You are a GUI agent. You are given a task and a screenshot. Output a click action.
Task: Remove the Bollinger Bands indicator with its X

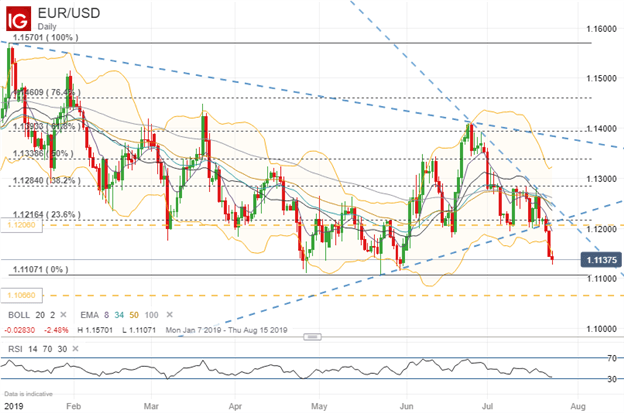63,315
